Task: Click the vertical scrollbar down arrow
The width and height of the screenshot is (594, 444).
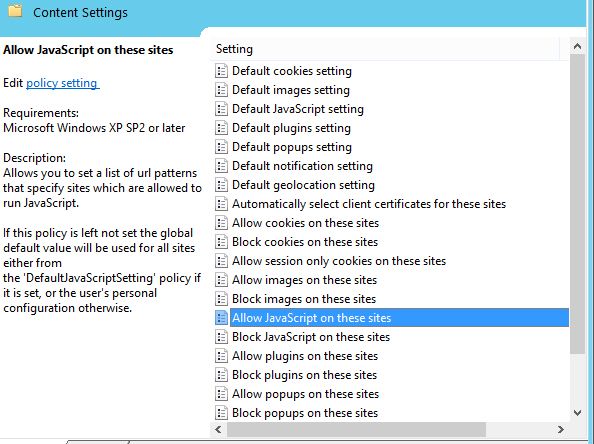Action: (577, 413)
